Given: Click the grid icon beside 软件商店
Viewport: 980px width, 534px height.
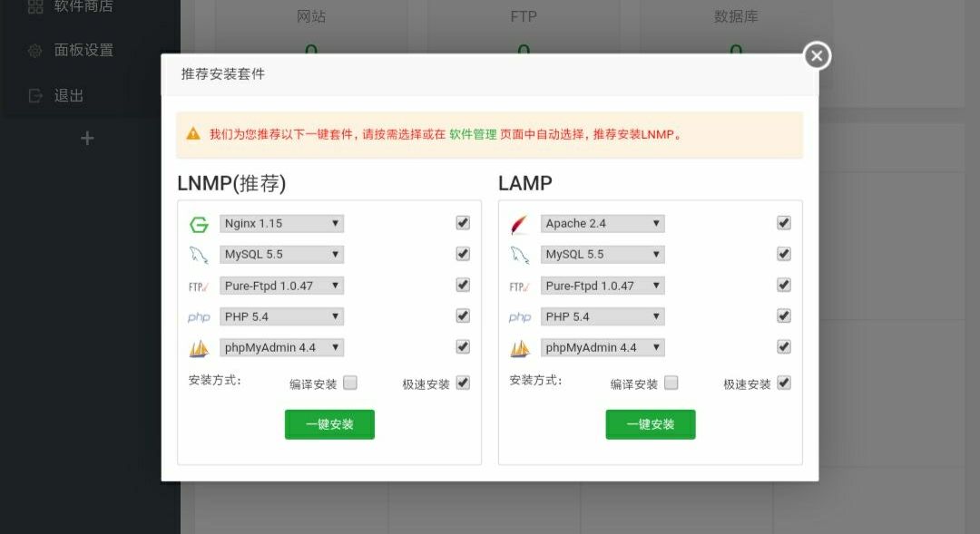Looking at the screenshot, I should tap(35, 7).
